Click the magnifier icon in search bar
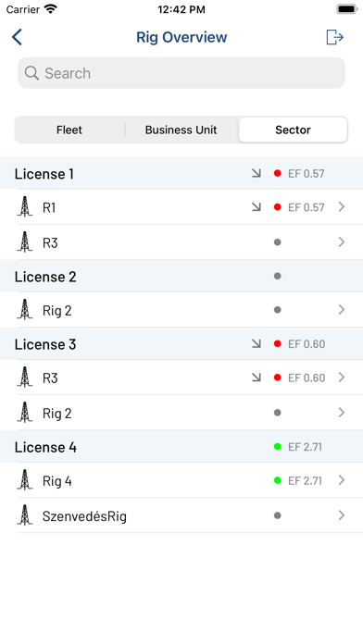The height and width of the screenshot is (644, 363). click(31, 73)
